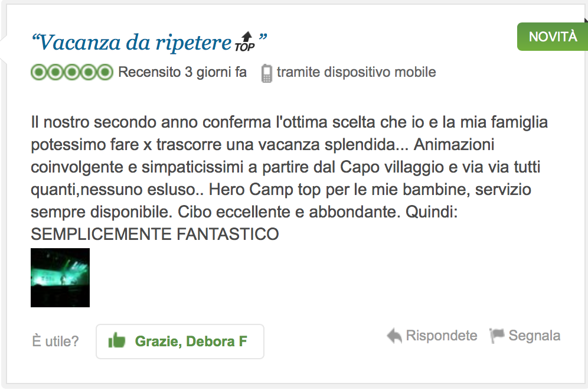Click the second green rating bubble
This screenshot has height=390, width=588.
(55, 72)
